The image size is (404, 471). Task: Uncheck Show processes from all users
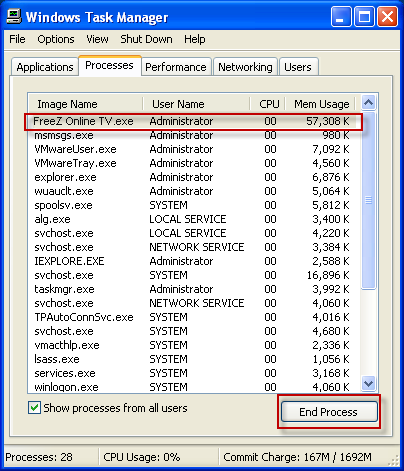(x=34, y=408)
